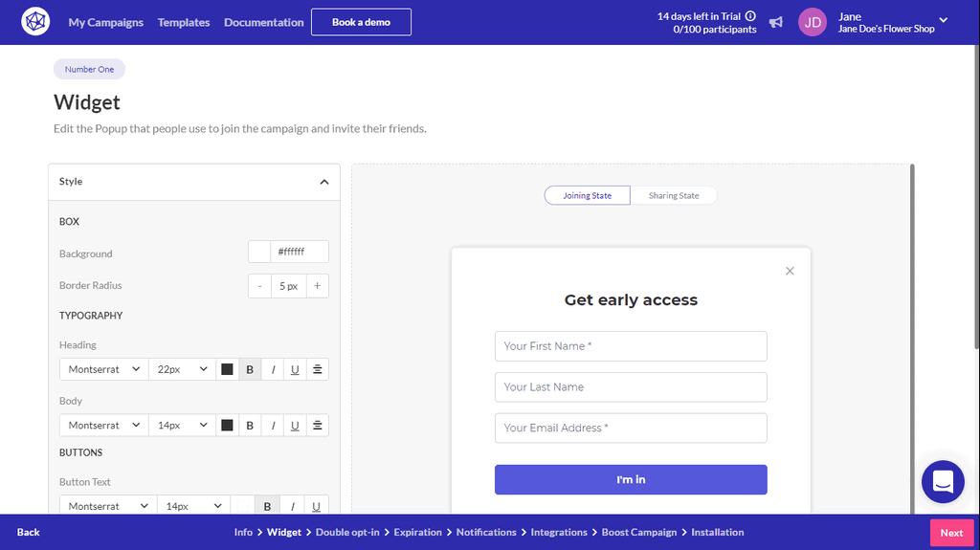Go to Double opt-in step
This screenshot has height=550, width=980.
point(345,532)
